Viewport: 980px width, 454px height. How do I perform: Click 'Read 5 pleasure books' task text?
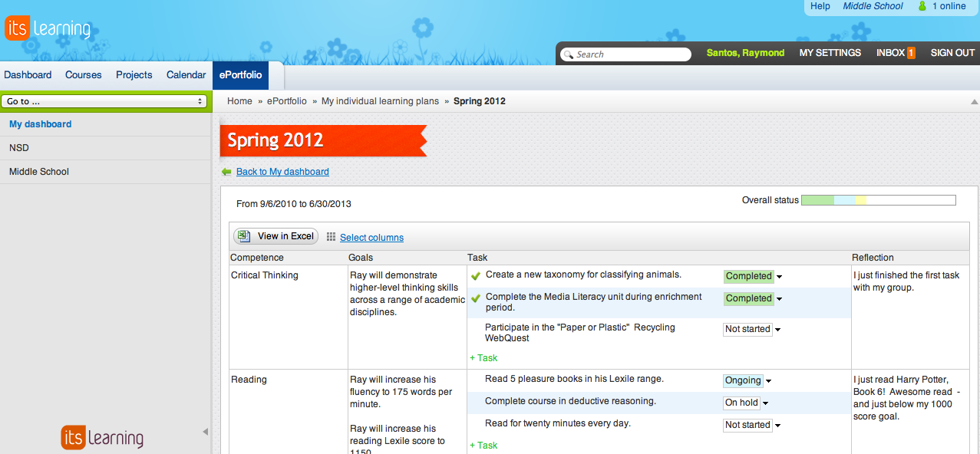(x=574, y=379)
